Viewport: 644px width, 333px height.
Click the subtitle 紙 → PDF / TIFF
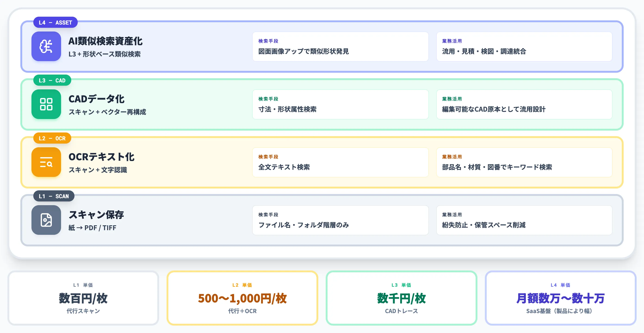(92, 228)
